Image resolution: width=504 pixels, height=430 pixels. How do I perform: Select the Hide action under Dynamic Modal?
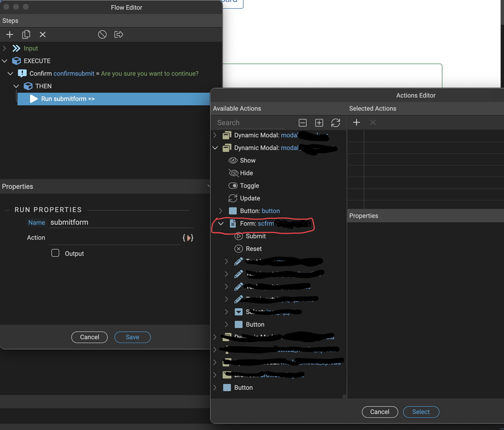[x=246, y=173]
